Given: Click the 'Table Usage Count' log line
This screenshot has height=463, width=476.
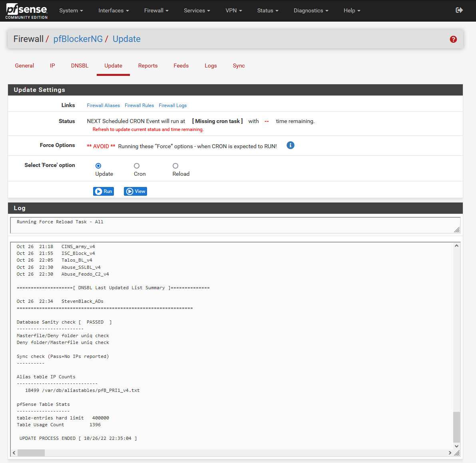Looking at the screenshot, I should [x=59, y=425].
